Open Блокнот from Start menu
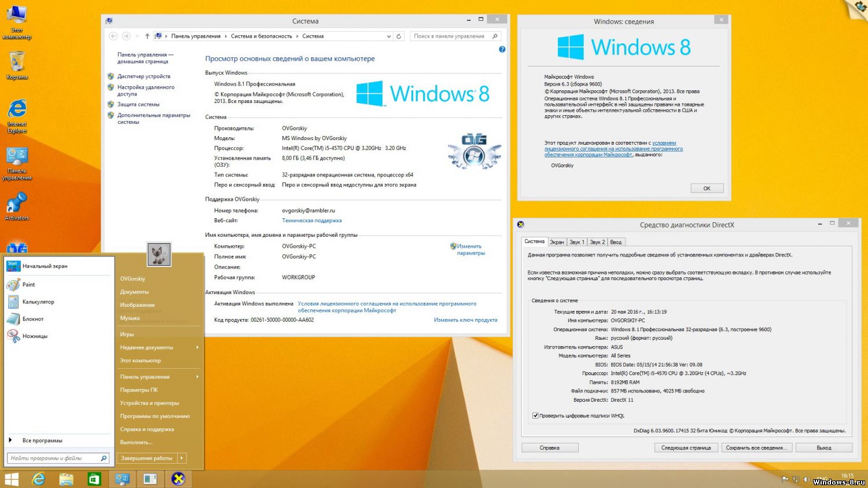This screenshot has height=488, width=868. 58,319
